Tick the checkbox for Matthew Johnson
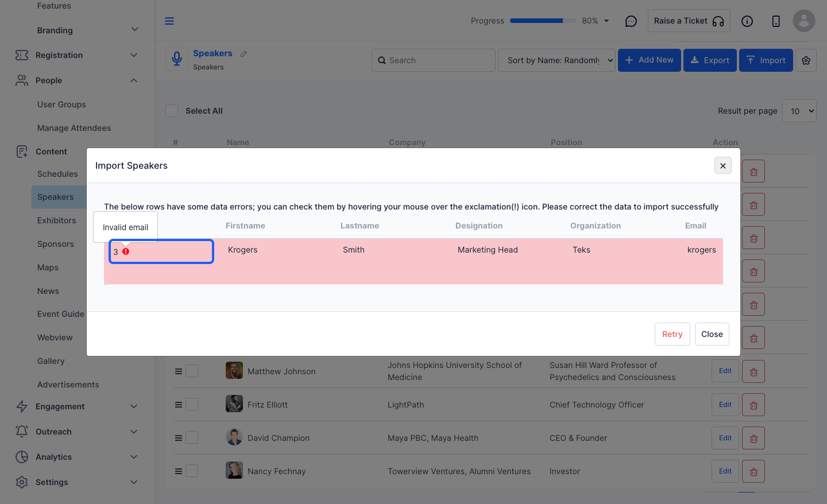This screenshot has width=827, height=504. [192, 371]
